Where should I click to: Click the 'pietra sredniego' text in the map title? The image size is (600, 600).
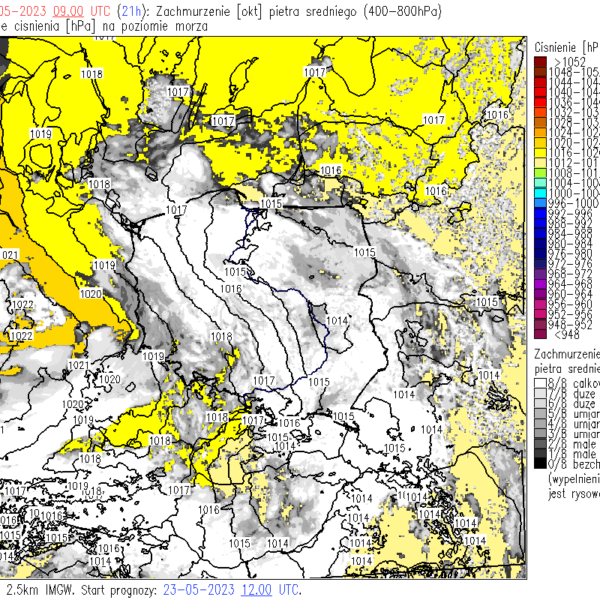(313, 12)
